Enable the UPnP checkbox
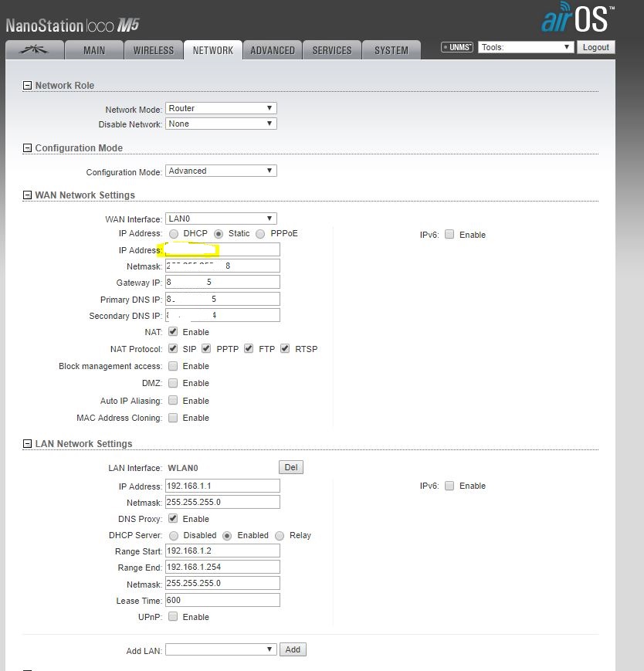 (173, 617)
